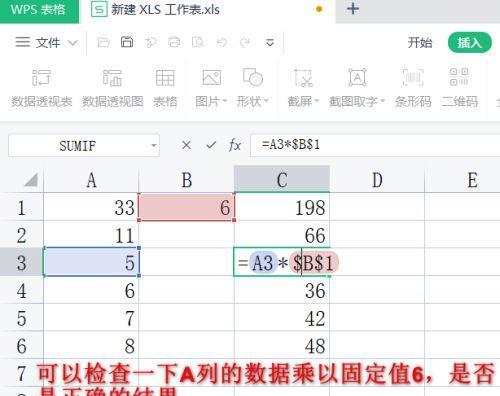Switch to the 开始 ribbon tab
500x396 pixels.
(x=420, y=43)
